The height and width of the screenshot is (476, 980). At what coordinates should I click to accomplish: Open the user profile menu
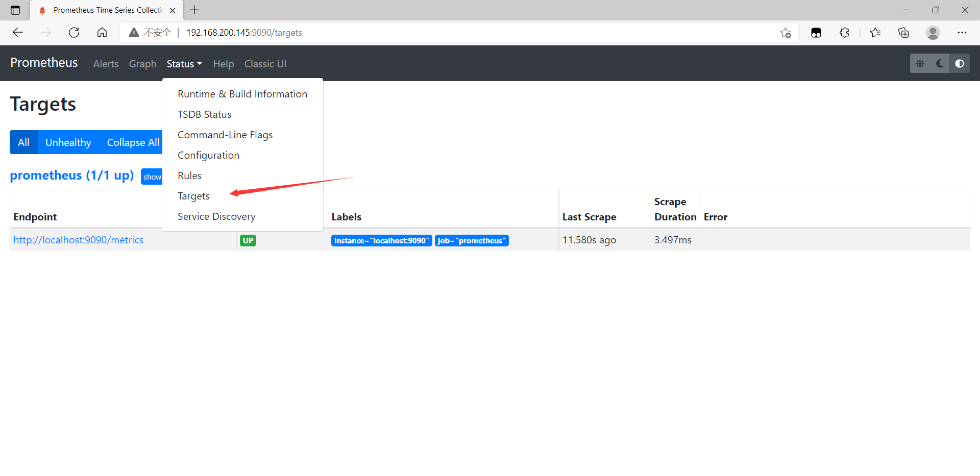click(x=933, y=33)
